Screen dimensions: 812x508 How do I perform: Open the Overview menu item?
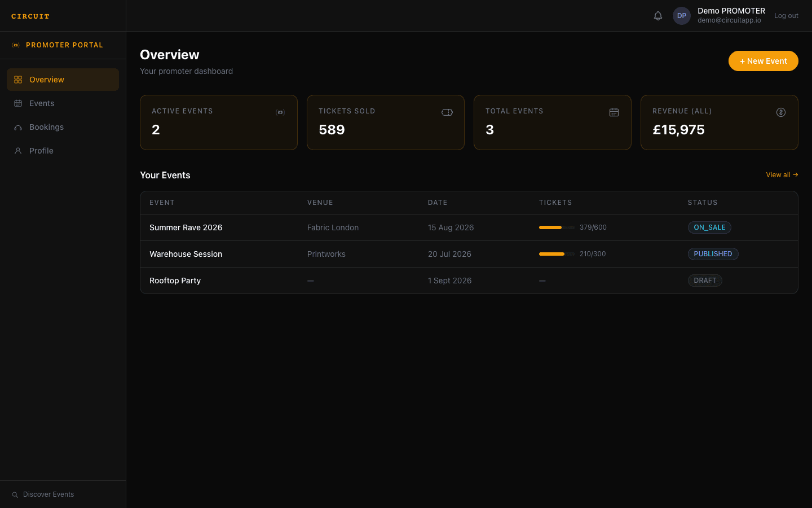[x=63, y=80]
